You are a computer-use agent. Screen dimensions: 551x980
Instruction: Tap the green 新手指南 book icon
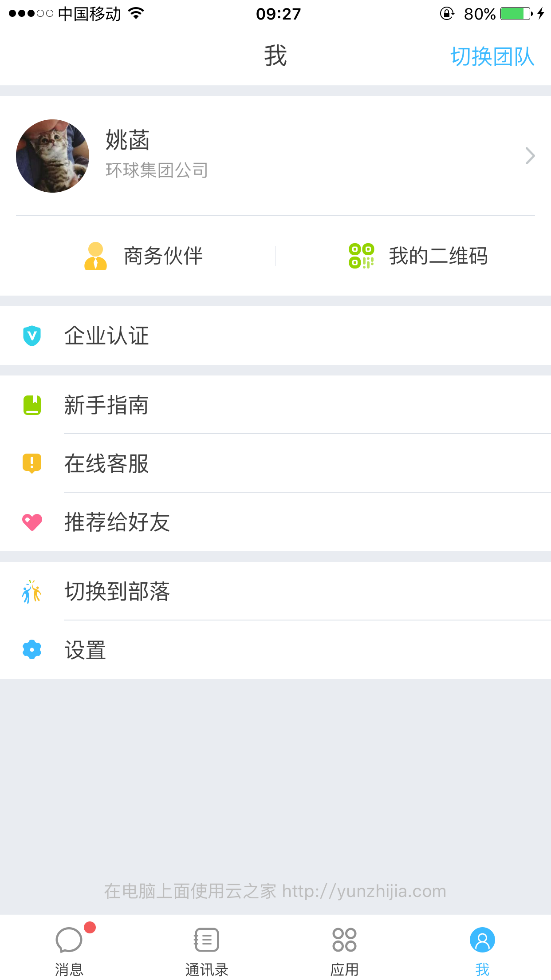pyautogui.click(x=32, y=405)
